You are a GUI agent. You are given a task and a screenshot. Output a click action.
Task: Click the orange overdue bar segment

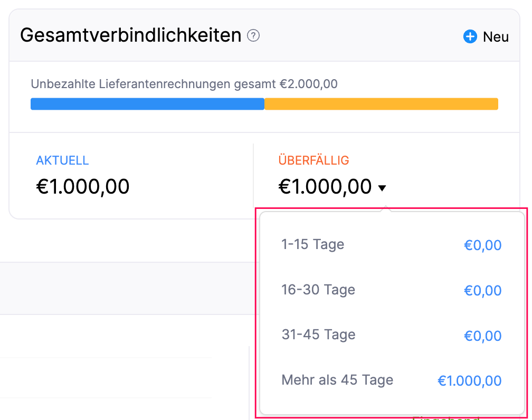[381, 104]
